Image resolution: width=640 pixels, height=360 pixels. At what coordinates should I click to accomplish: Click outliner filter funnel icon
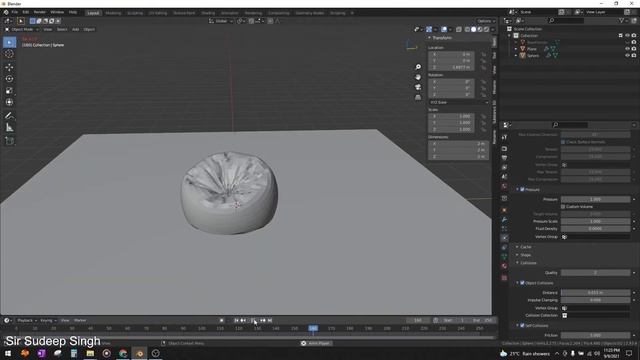click(621, 20)
